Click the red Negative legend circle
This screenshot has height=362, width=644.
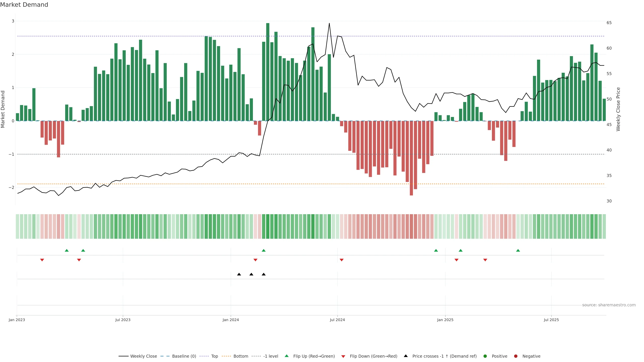click(x=516, y=356)
